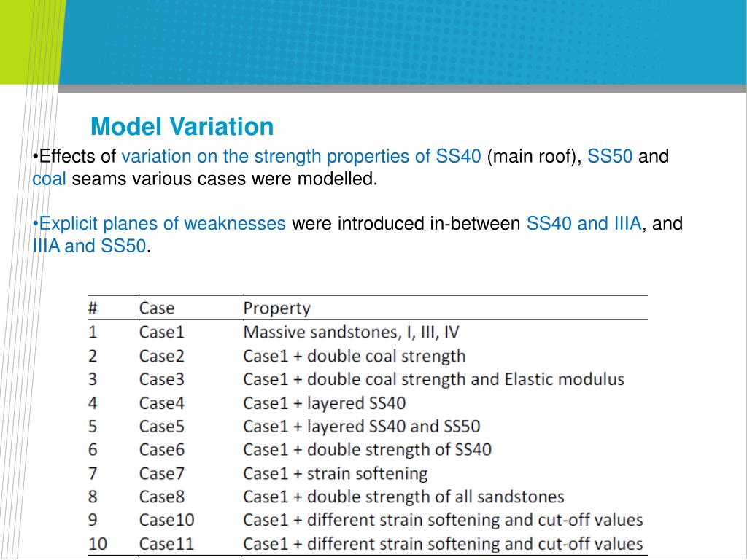Select the cell 'Case1' in row 1
The image size is (747, 560).
pos(161,332)
